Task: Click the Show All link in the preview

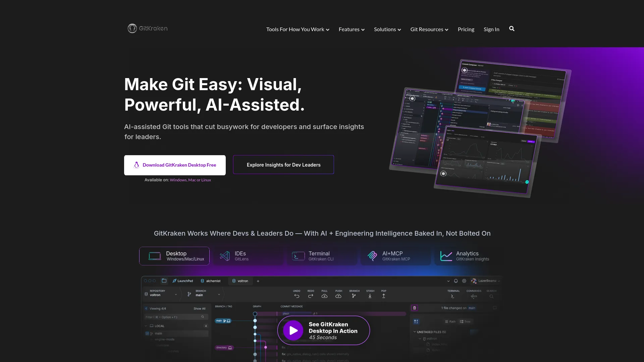Action: tap(199, 309)
